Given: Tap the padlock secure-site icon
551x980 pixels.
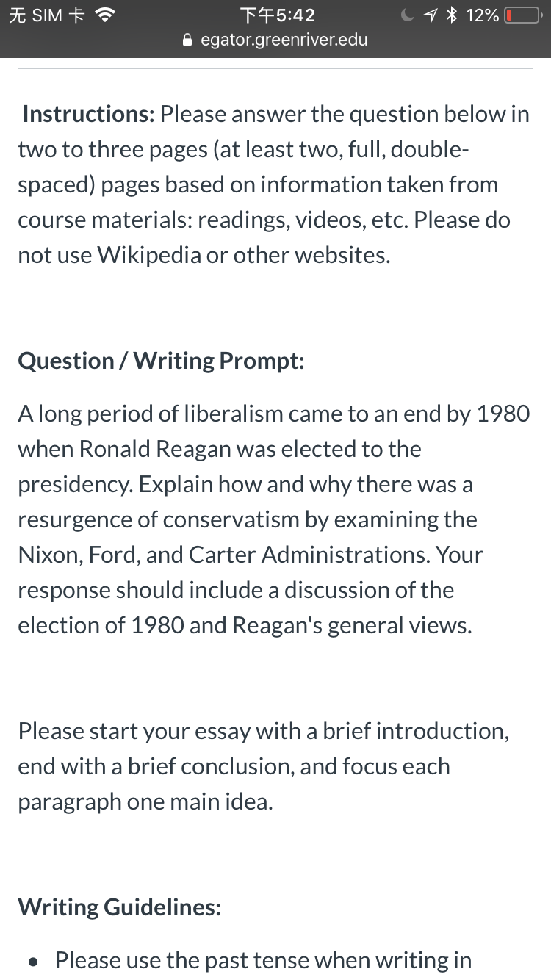Looking at the screenshot, I should click(188, 40).
